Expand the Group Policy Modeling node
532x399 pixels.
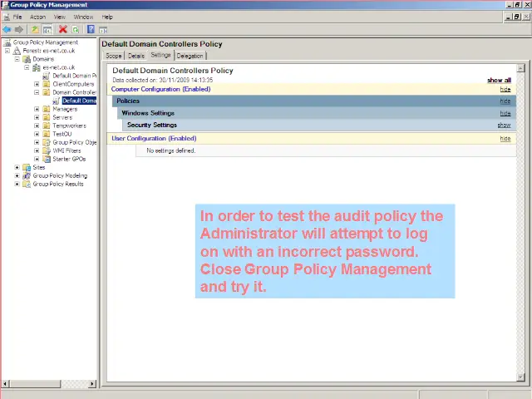(x=17, y=175)
